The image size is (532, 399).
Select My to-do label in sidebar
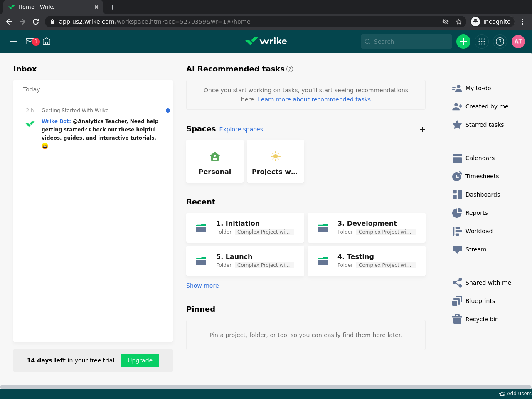pos(478,88)
